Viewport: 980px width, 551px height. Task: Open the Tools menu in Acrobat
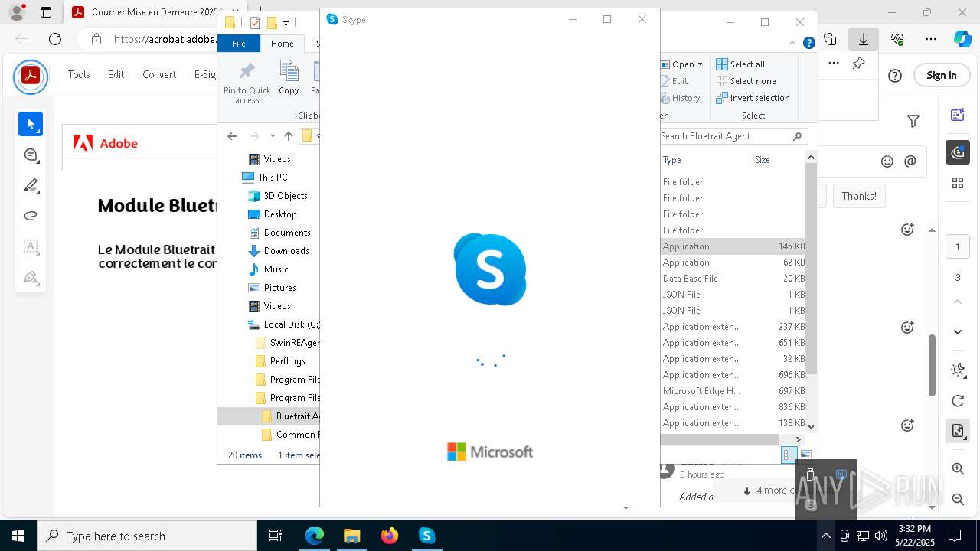tap(79, 75)
